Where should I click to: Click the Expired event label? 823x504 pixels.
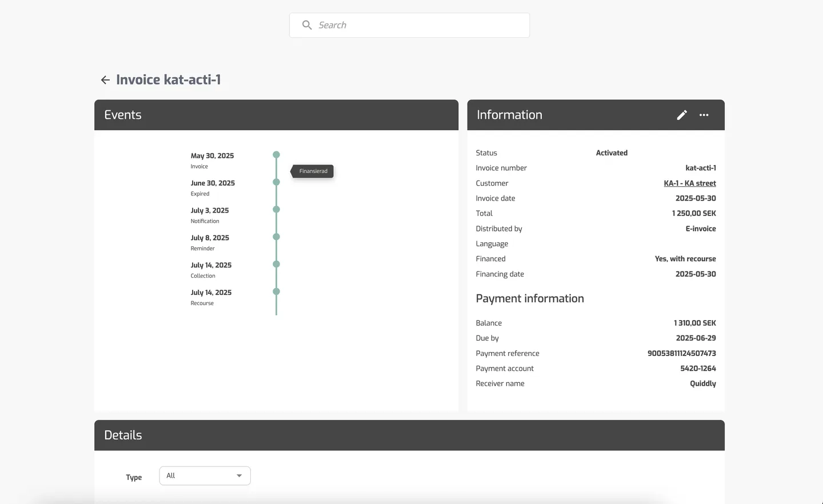(x=200, y=194)
